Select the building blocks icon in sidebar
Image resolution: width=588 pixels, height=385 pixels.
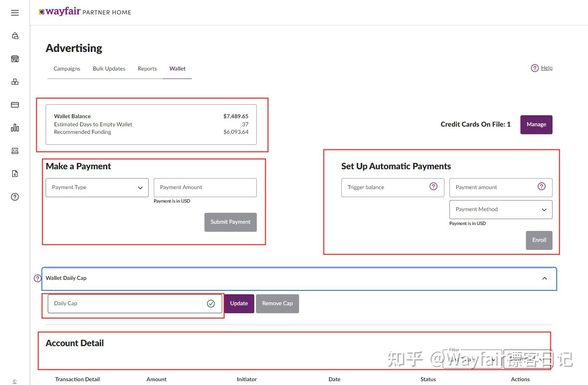(x=15, y=81)
